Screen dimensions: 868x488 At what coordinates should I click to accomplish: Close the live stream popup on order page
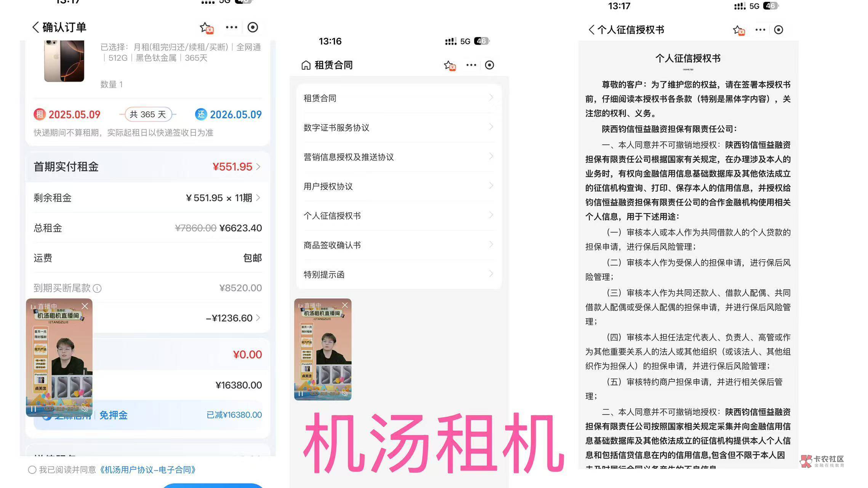pos(85,306)
